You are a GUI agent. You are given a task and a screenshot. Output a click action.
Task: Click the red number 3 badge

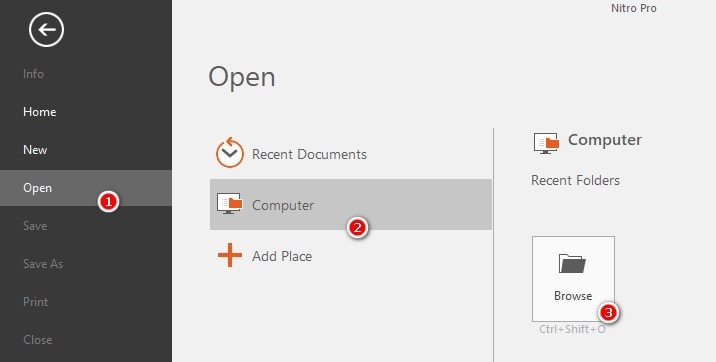[608, 313]
